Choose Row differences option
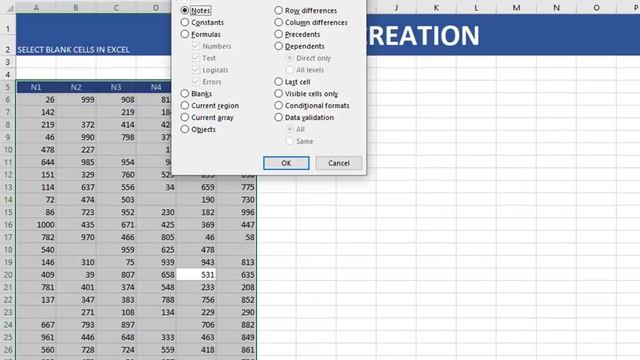The width and height of the screenshot is (640, 360). 306,11
